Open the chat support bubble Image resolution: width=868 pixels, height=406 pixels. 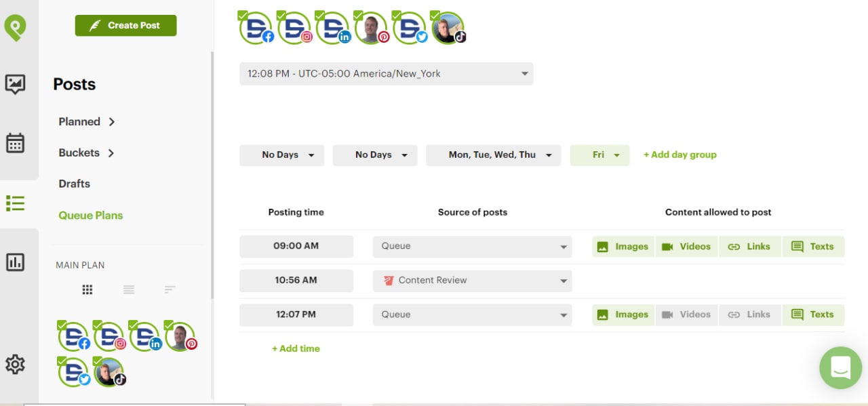(x=840, y=368)
